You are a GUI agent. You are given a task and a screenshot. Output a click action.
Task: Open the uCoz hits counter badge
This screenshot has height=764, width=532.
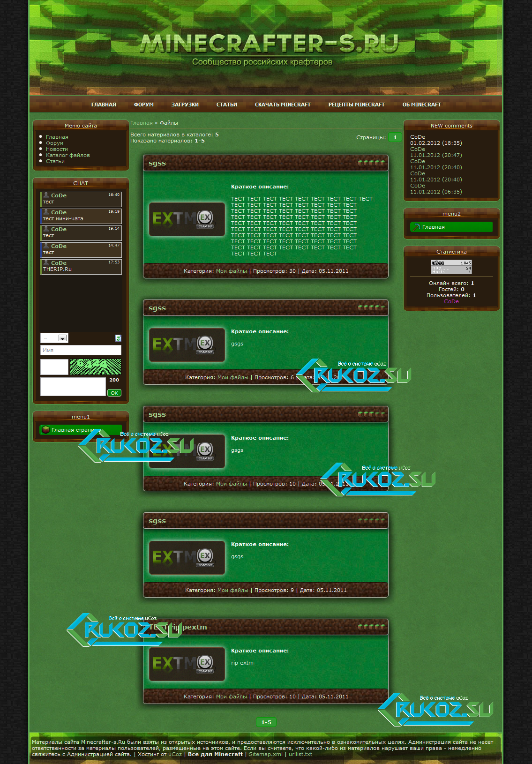pyautogui.click(x=451, y=267)
